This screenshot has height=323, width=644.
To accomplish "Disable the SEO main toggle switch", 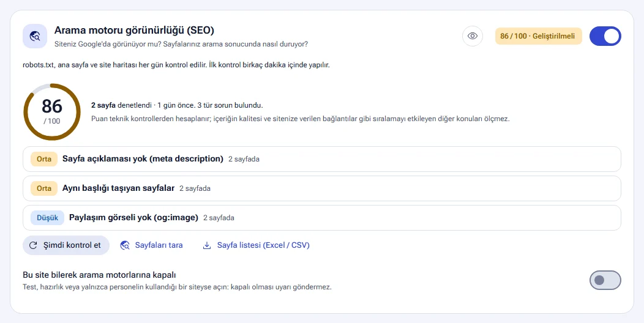I will 605,36.
